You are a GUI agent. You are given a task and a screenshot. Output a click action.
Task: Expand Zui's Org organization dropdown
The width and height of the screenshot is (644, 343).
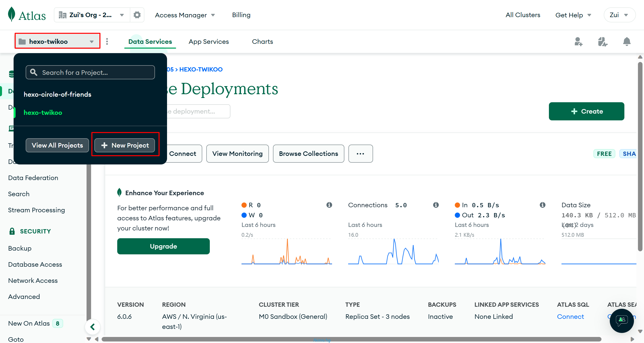[x=92, y=15]
